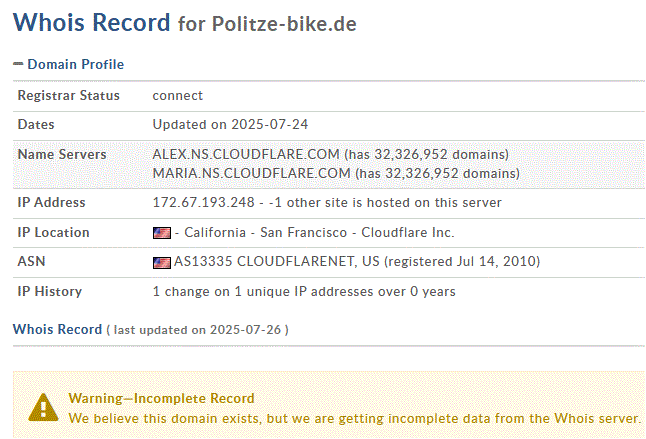Select ALEX.NS.CLOUDFLARE.COM name server text

[246, 155]
